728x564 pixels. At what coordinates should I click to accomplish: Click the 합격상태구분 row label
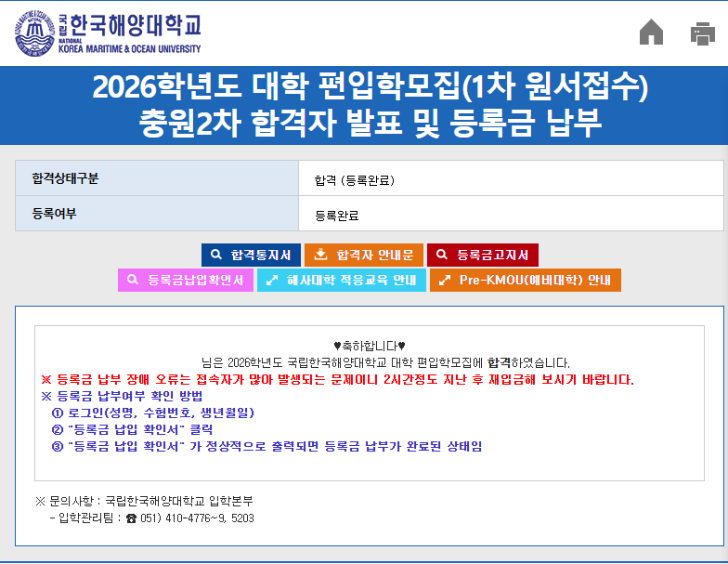pos(65,178)
